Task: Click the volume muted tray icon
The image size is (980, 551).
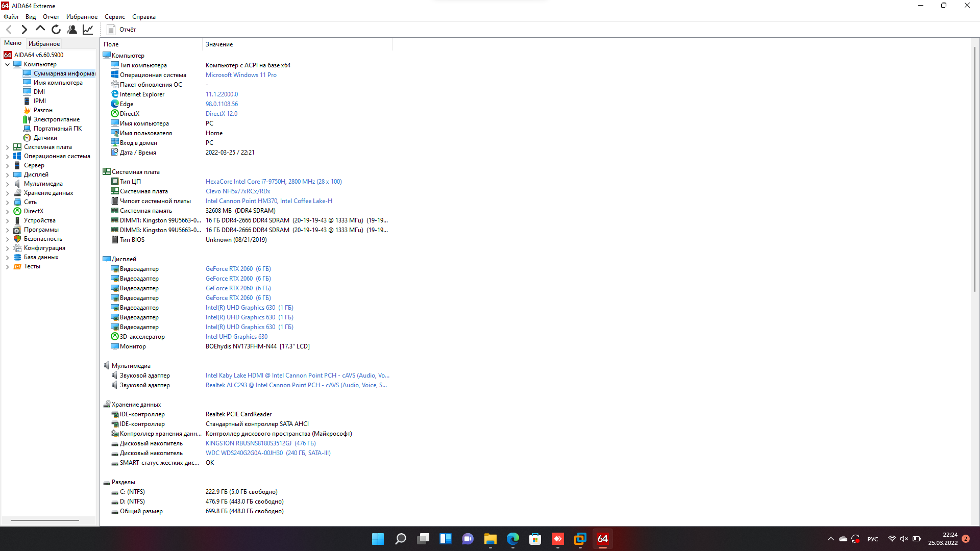Action: (904, 539)
